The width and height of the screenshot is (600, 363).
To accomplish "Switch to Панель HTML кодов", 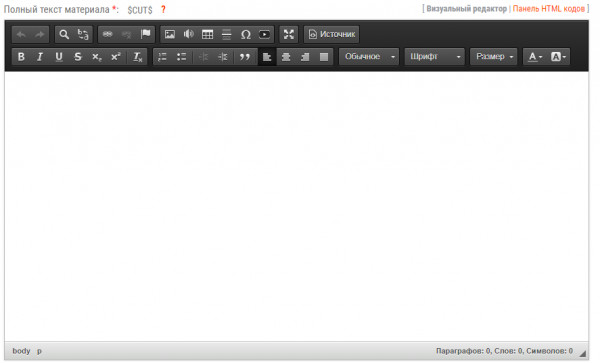I will point(549,9).
